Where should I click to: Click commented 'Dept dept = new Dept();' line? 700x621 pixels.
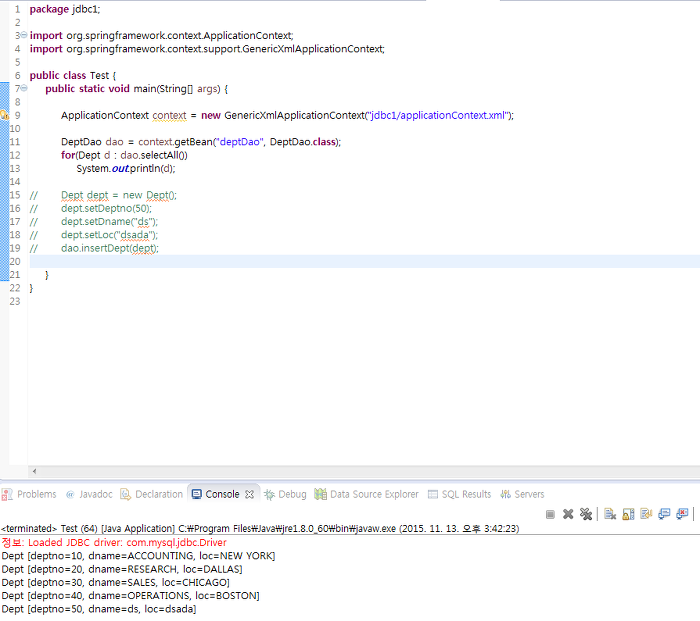[119, 195]
